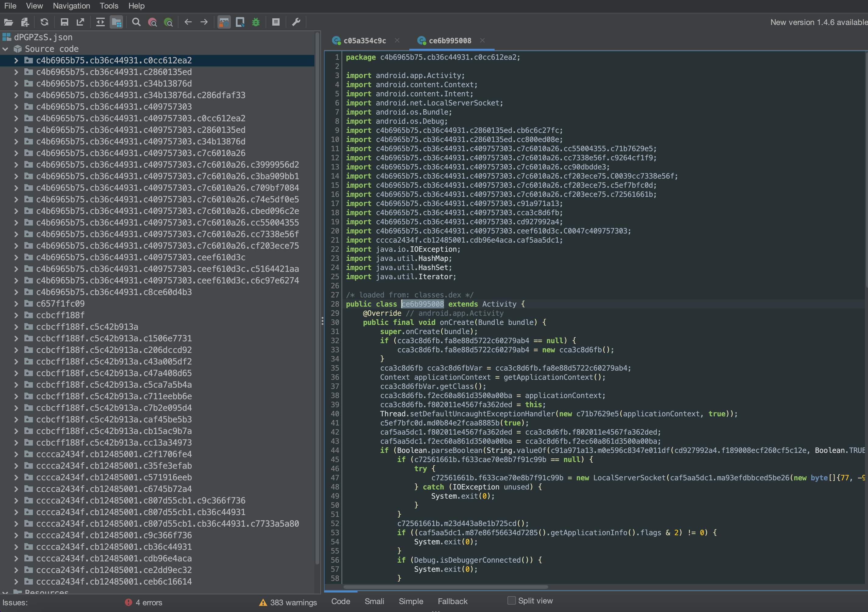Switch to the Code view button

tap(340, 601)
